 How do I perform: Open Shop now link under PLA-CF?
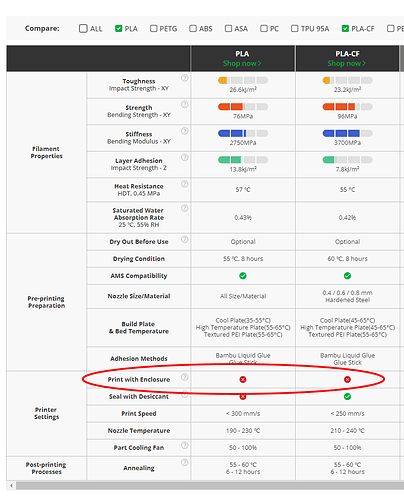pos(347,63)
